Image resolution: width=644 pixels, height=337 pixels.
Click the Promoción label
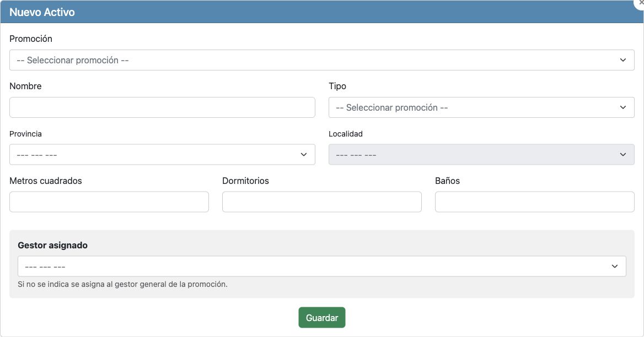[31, 39]
